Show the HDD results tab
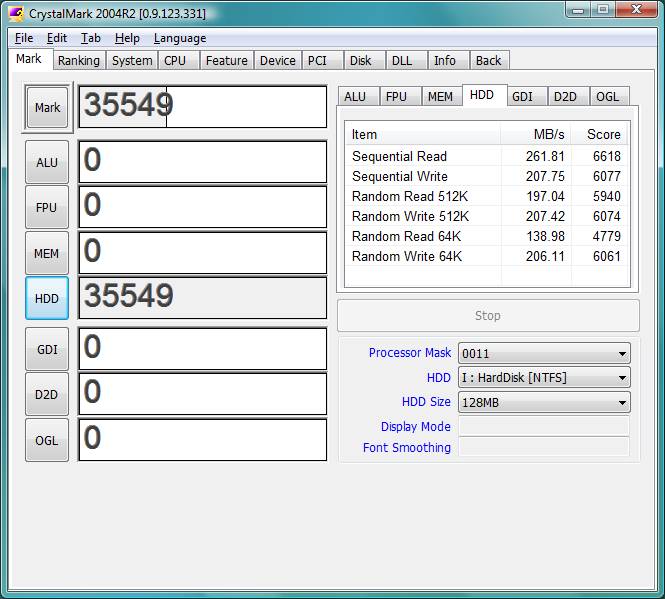Image resolution: width=665 pixels, height=599 pixels. coord(482,95)
